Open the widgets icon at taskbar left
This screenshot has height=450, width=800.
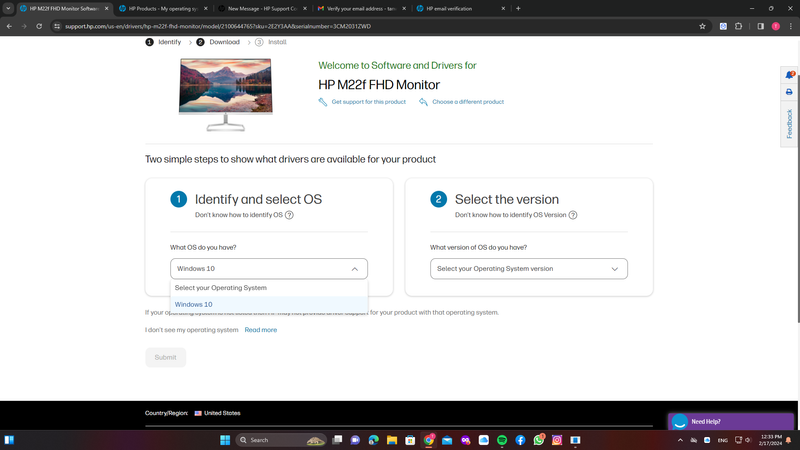click(9, 440)
